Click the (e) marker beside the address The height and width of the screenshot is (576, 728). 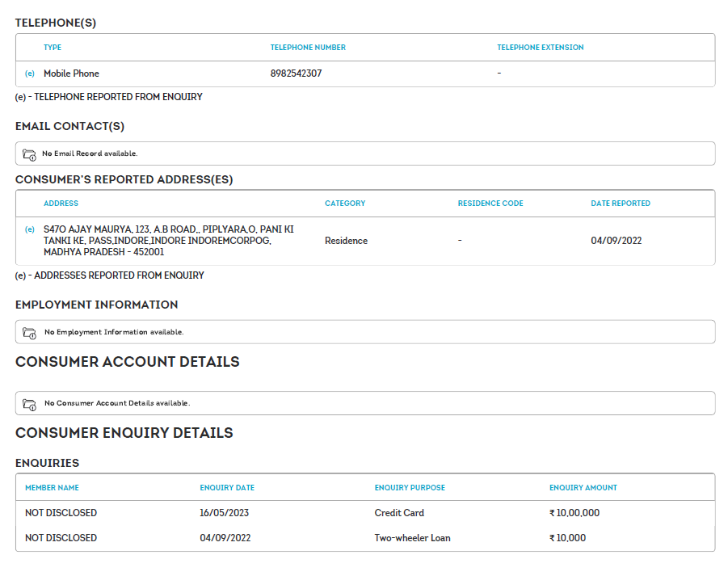coord(30,229)
